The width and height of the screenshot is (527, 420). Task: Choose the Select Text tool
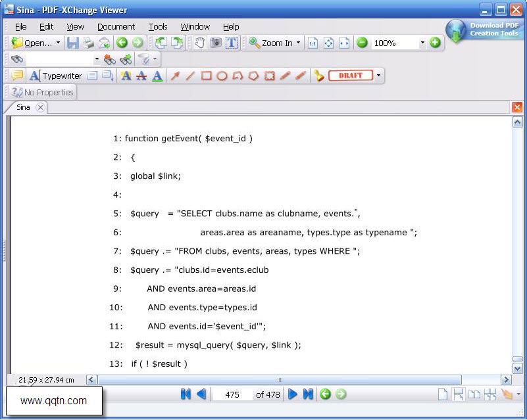click(x=232, y=43)
